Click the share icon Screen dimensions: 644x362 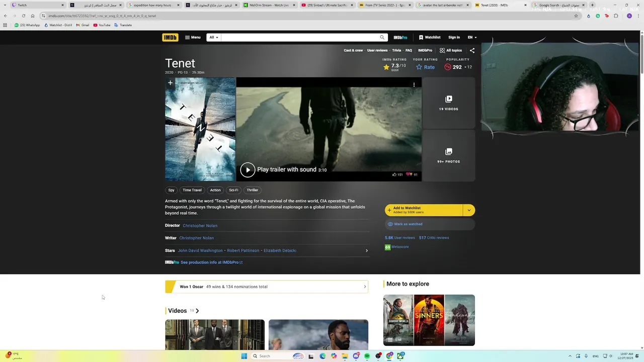click(472, 50)
